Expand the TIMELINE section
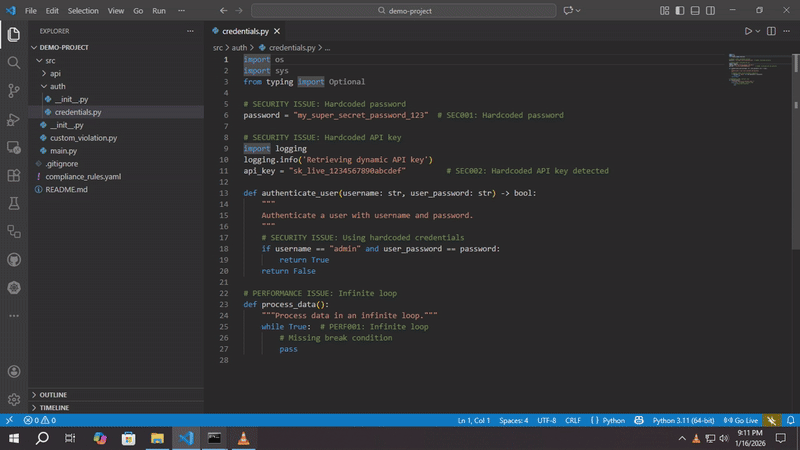This screenshot has height=450, width=800. click(54, 408)
